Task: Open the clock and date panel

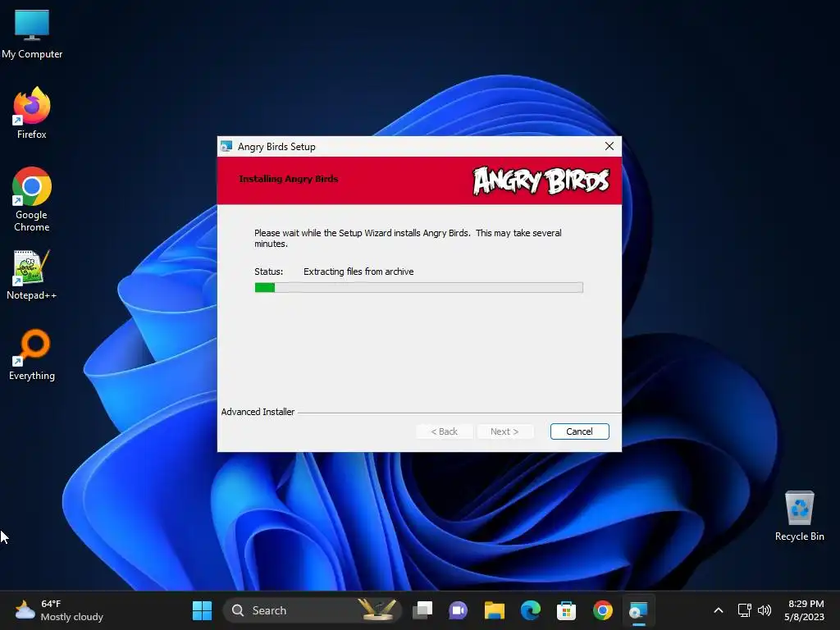Action: [805, 610]
